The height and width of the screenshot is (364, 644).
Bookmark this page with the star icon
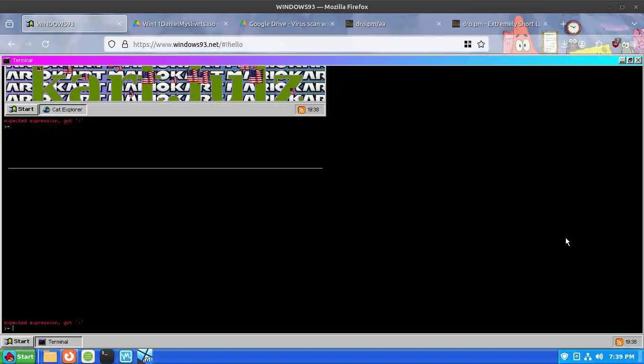coord(481,44)
